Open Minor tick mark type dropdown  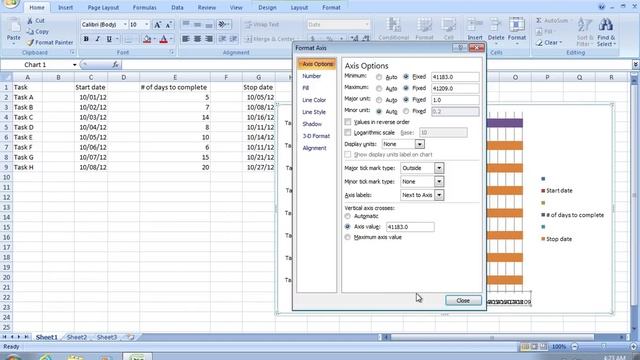pos(439,182)
